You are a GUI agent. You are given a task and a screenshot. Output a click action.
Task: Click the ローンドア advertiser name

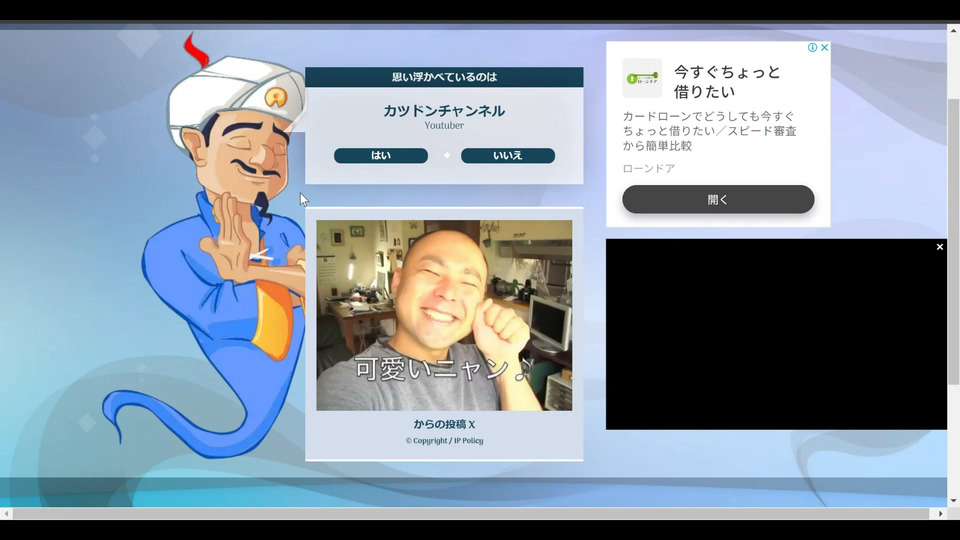tap(649, 168)
